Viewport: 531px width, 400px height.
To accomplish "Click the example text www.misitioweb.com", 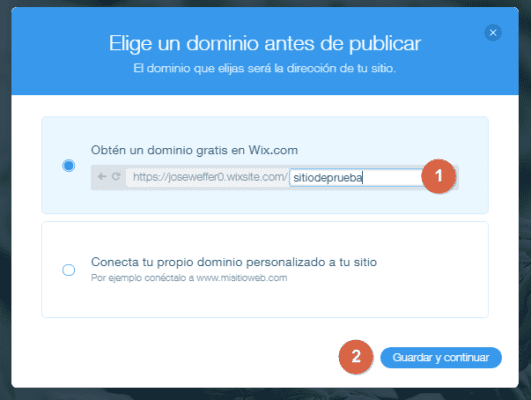I will point(242,278).
